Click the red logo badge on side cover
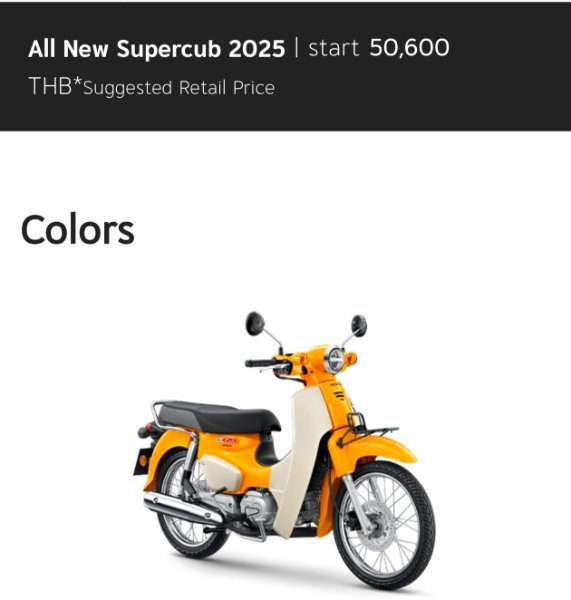Viewport: 571px width, 600px height. (227, 440)
